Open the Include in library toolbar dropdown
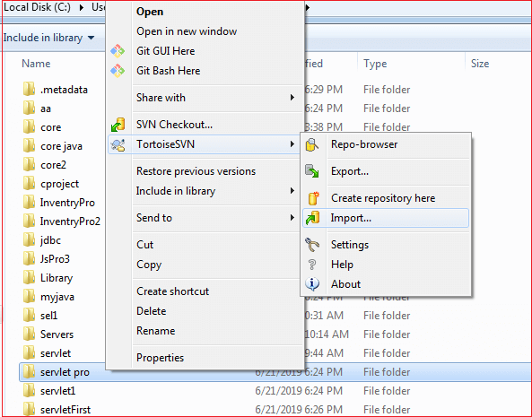 (48, 38)
